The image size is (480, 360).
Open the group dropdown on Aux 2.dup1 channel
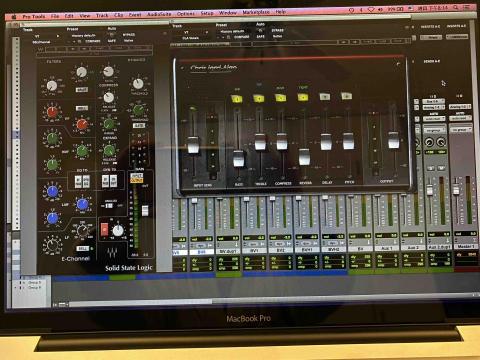pyautogui.click(x=433, y=130)
